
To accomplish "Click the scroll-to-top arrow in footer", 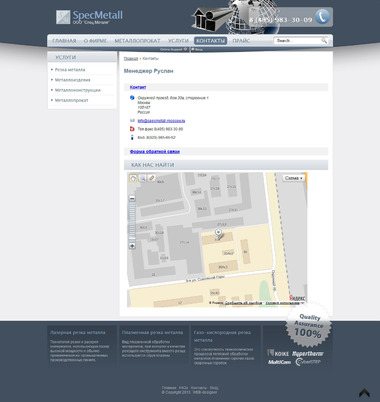I will pyautogui.click(x=364, y=393).
